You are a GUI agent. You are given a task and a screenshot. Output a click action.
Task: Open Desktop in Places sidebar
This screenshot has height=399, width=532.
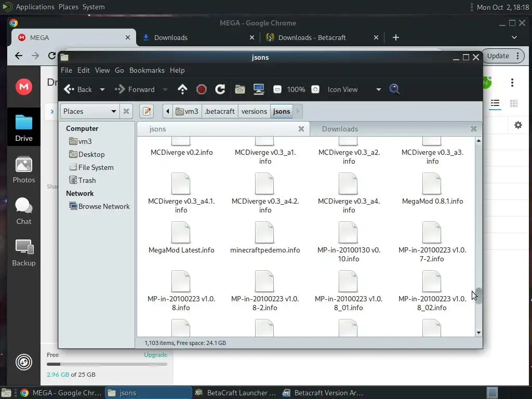(87, 154)
